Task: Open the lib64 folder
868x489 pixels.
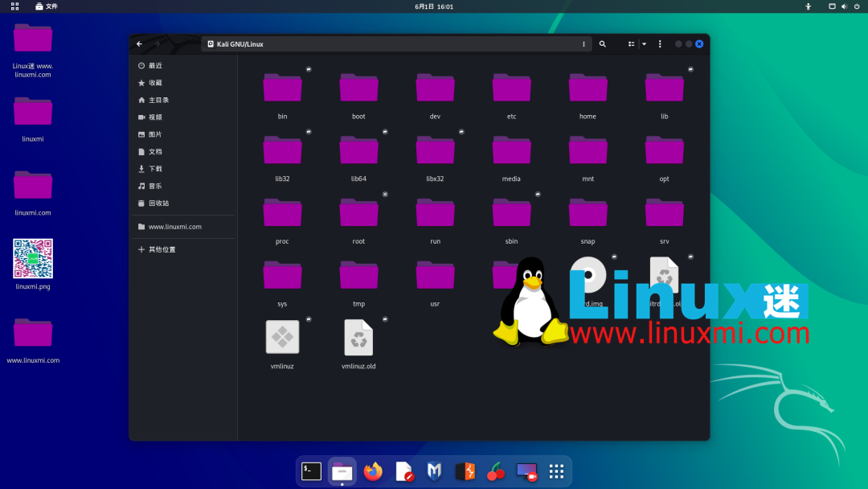Action: pyautogui.click(x=358, y=150)
